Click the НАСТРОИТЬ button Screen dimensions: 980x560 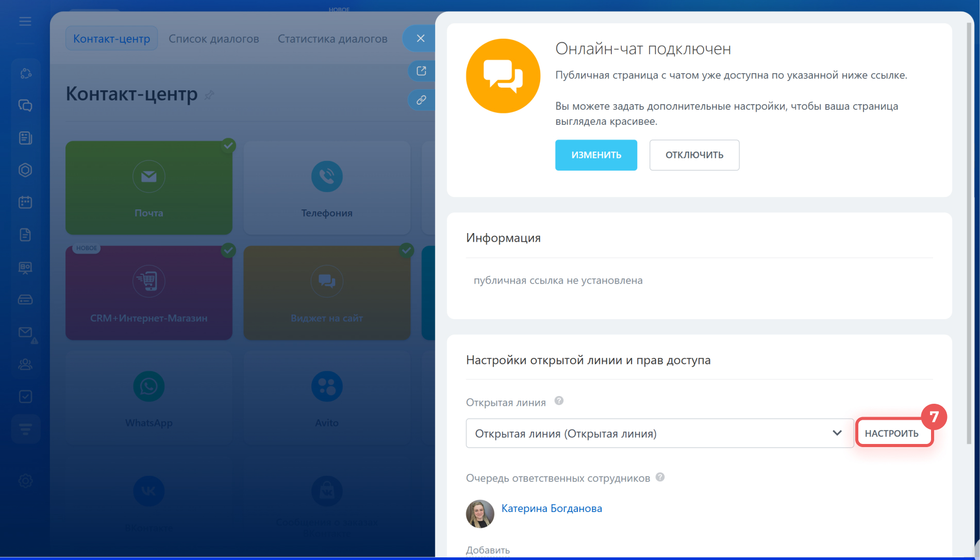tap(891, 433)
